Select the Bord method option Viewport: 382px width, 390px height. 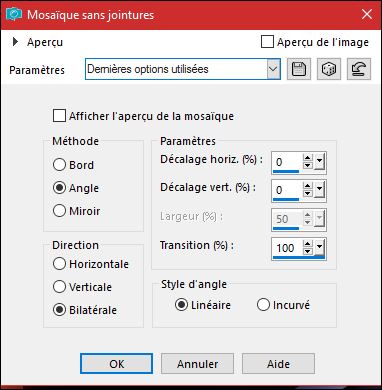(x=59, y=165)
